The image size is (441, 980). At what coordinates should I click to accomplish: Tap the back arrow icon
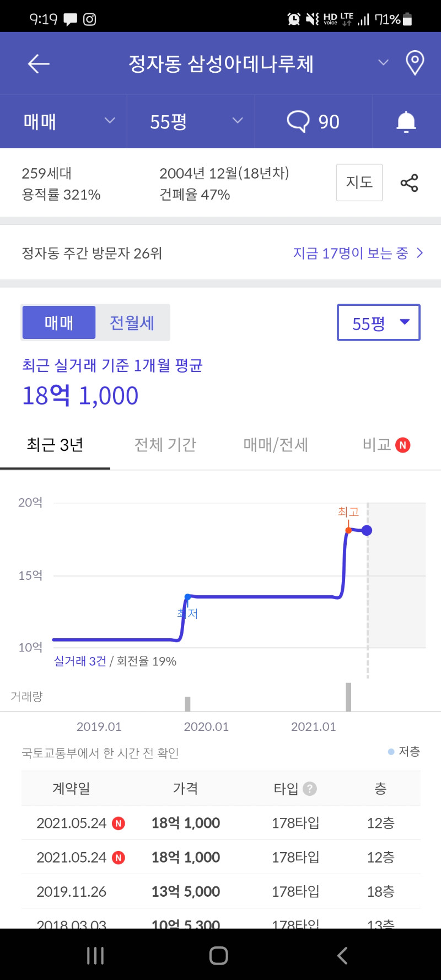coord(39,64)
